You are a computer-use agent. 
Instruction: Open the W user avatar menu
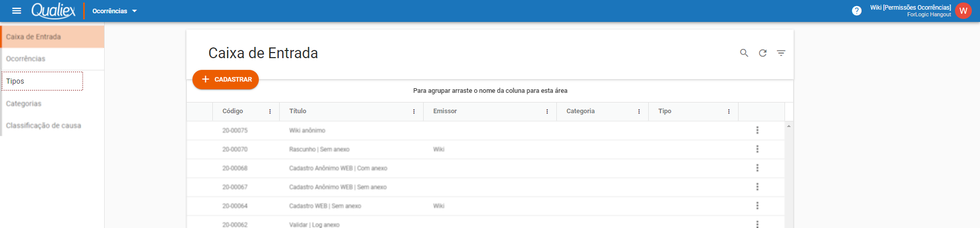tap(963, 11)
